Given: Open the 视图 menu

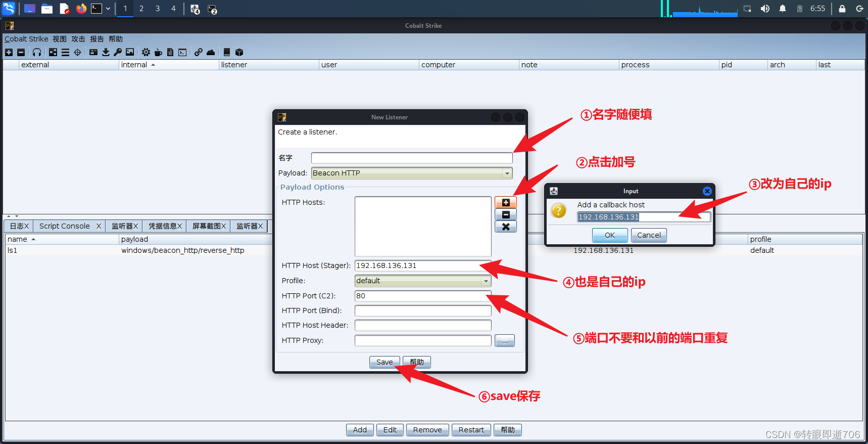Looking at the screenshot, I should pos(60,39).
